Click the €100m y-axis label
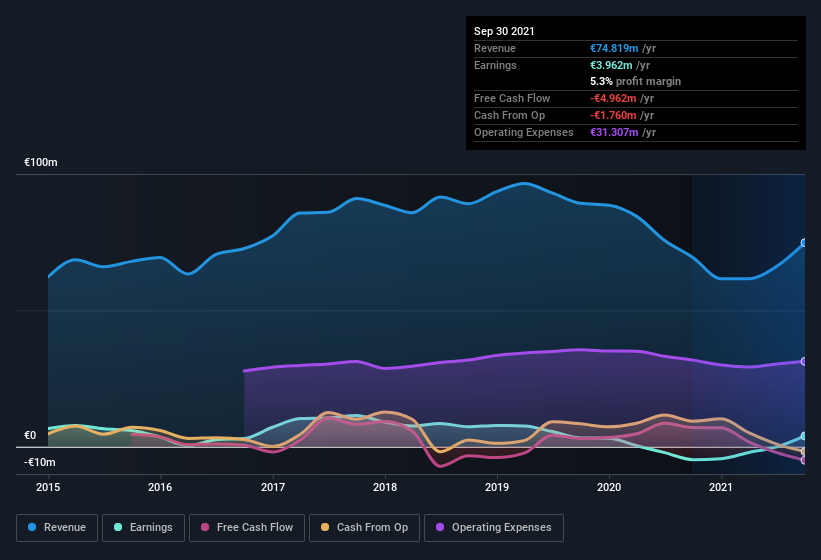 point(41,162)
